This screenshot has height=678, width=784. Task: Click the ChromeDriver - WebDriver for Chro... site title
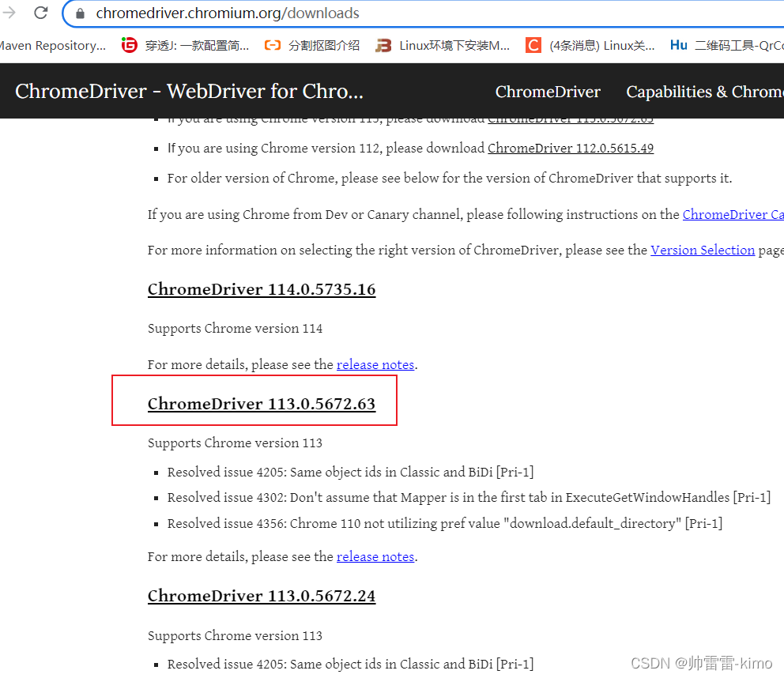tap(189, 91)
